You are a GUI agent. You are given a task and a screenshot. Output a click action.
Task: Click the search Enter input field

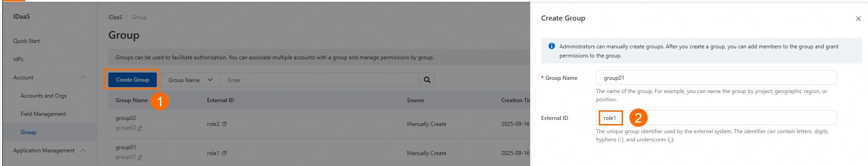click(320, 80)
